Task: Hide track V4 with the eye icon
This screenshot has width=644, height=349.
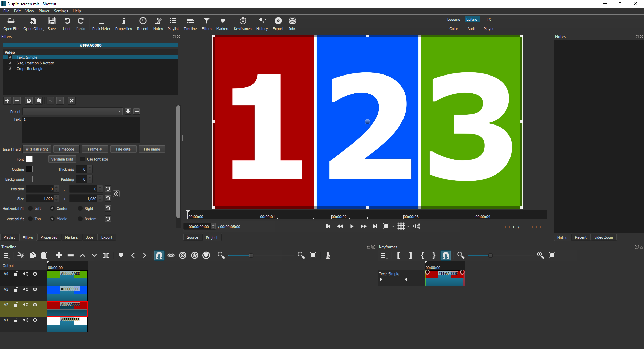Action: [35, 274]
